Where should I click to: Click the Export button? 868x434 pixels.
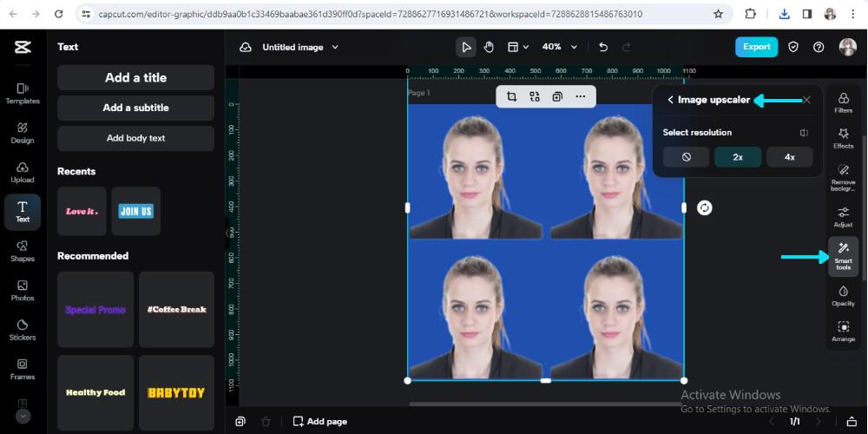(x=756, y=47)
